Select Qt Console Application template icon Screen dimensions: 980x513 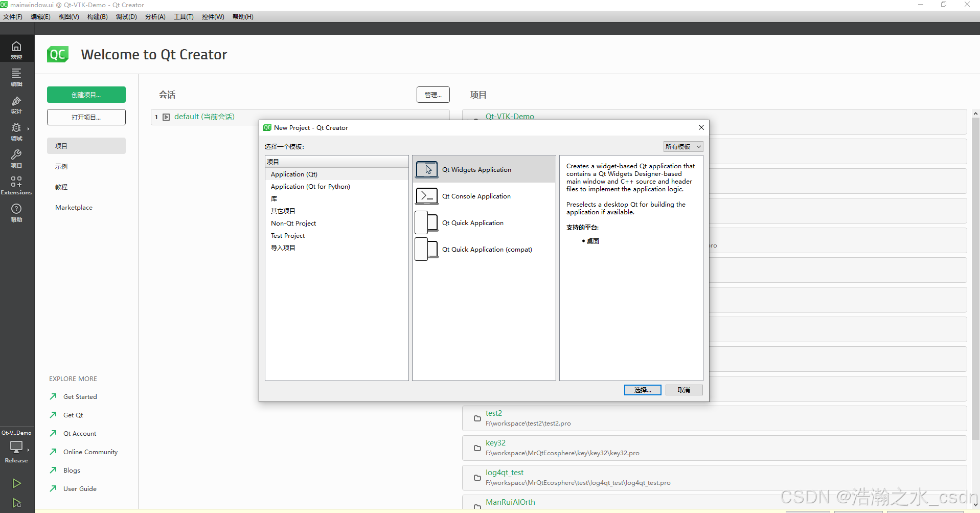(x=427, y=196)
